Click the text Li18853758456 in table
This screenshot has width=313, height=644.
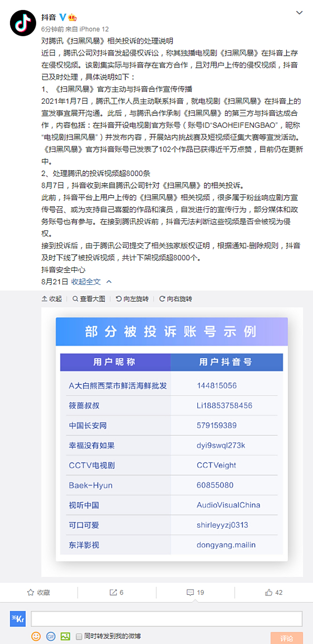(x=224, y=406)
